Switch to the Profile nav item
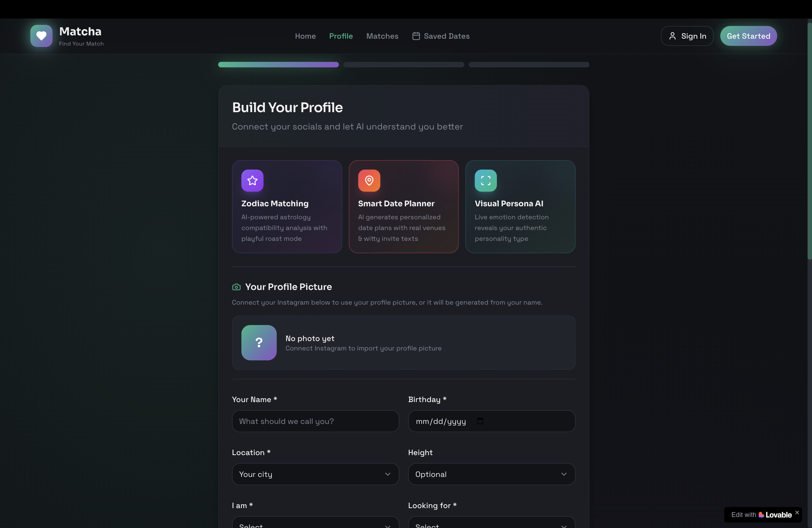 341,36
